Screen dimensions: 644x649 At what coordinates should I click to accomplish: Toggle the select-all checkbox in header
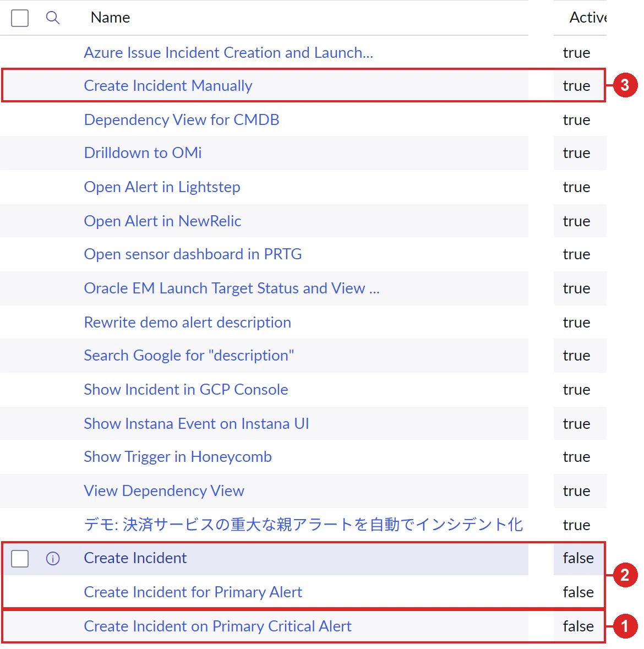coord(20,18)
